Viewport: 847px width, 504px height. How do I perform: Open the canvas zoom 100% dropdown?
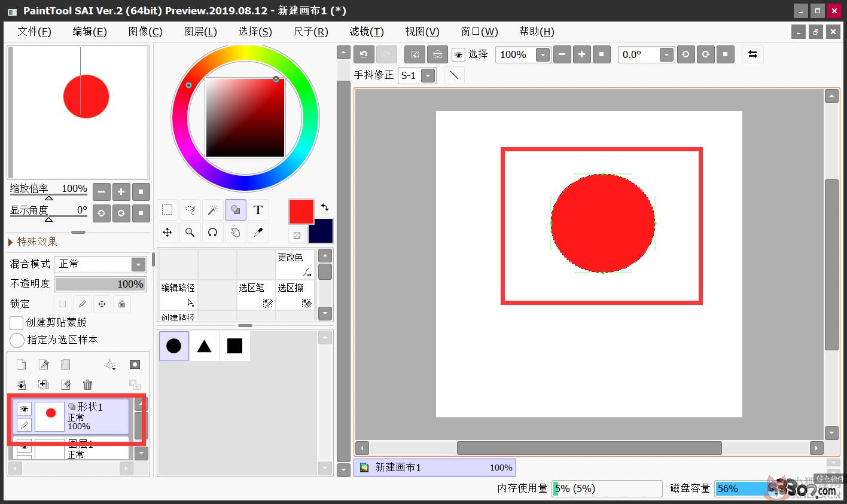(x=543, y=55)
